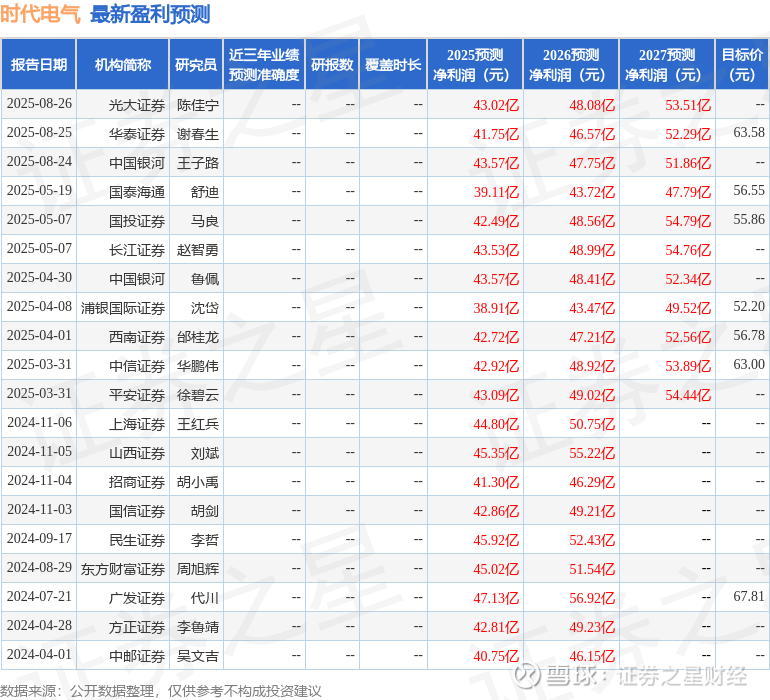The height and width of the screenshot is (700, 770).
Task: Click the 54.44亿 forecast value
Action: pos(688,395)
